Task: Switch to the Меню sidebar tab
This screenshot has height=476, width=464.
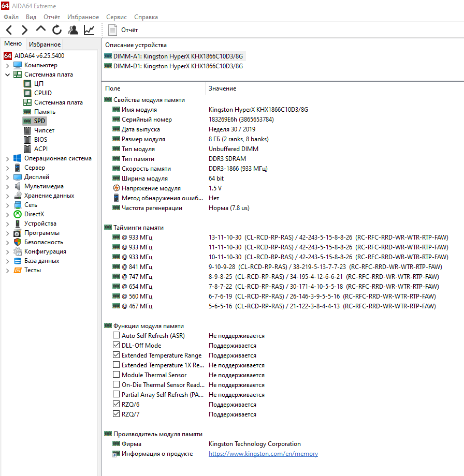Action: point(13,43)
